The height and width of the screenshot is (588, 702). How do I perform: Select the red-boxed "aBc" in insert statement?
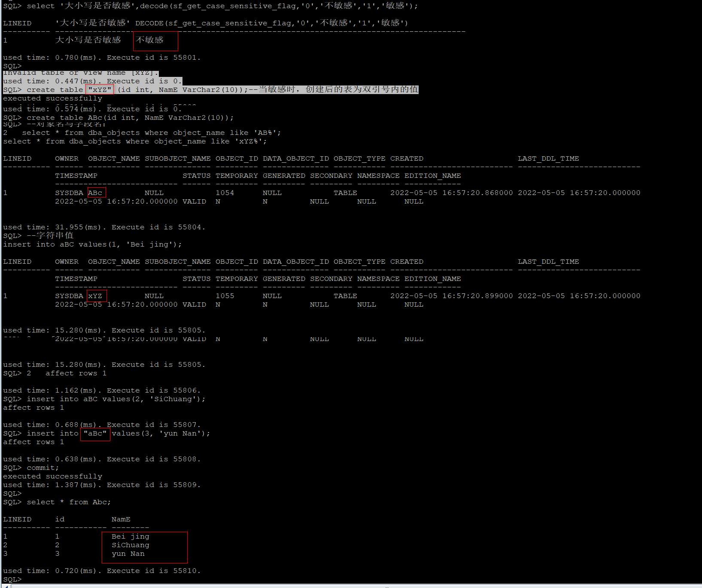click(95, 433)
